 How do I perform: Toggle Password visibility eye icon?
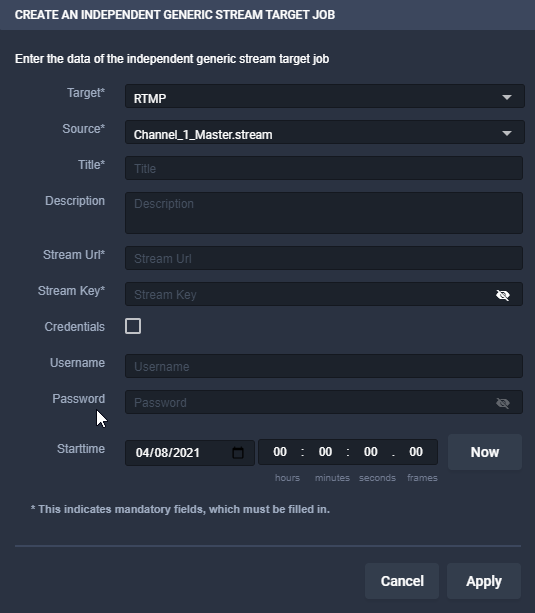503,403
